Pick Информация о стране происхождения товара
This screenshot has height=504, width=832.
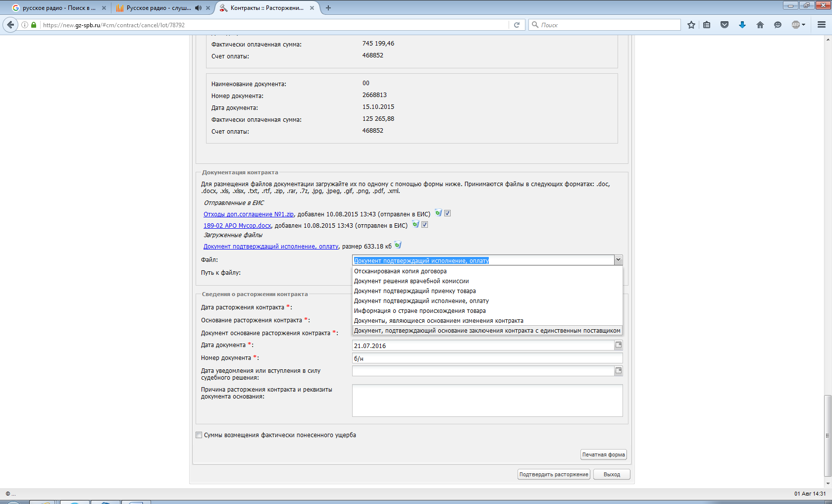[487, 311]
